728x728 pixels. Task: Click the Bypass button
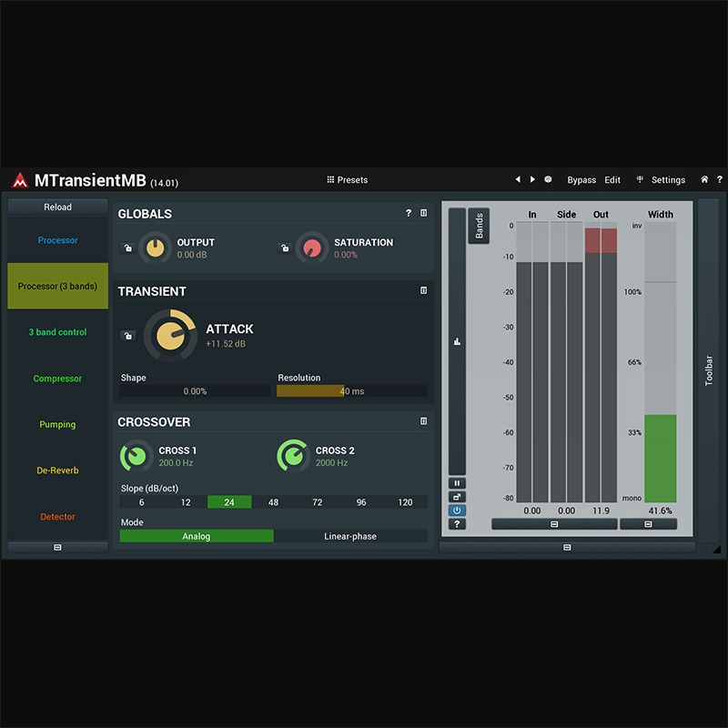coord(581,179)
